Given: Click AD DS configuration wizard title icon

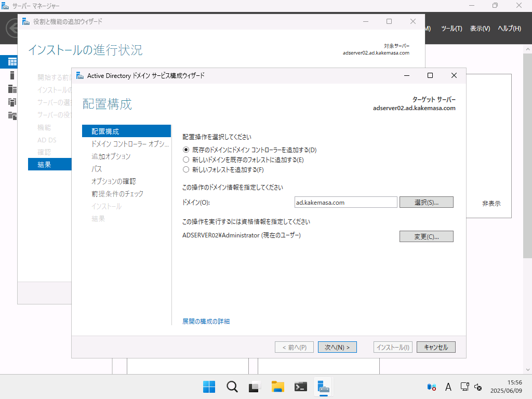Looking at the screenshot, I should [79, 75].
